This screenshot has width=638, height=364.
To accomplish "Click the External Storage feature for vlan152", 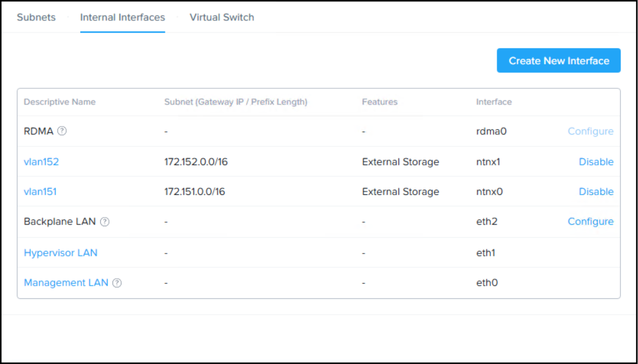I will (x=400, y=162).
